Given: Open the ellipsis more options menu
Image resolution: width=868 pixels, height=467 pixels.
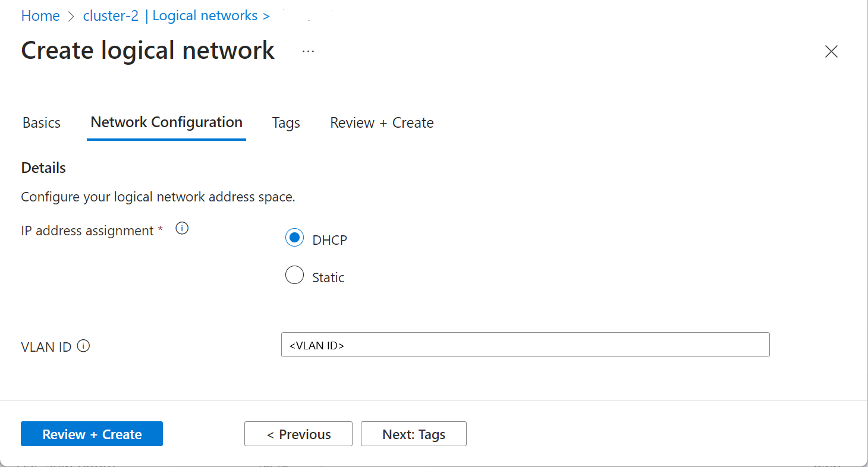Looking at the screenshot, I should point(308,52).
